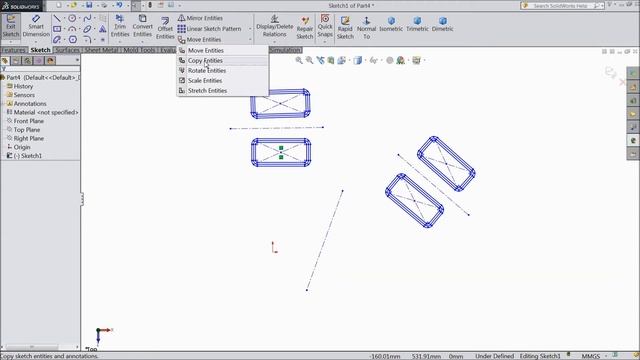640x360 pixels.
Task: Click the Quick Snaps tool
Action: tap(325, 26)
